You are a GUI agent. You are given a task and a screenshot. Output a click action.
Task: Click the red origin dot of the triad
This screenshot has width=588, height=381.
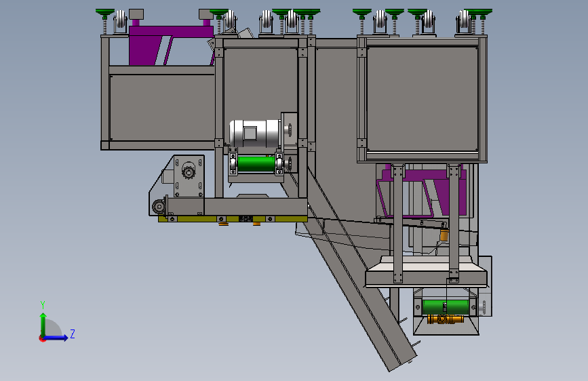click(41, 338)
